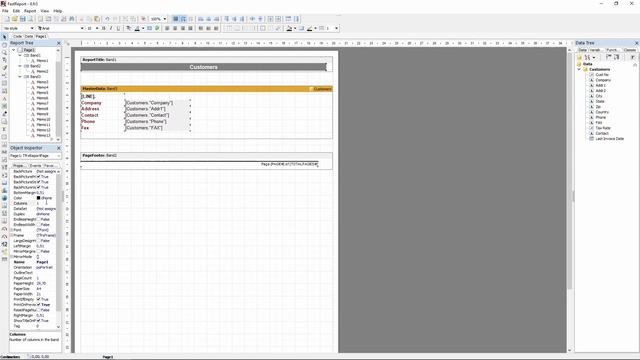Collapse the Page1 node in Report Tree

(x=14, y=50)
